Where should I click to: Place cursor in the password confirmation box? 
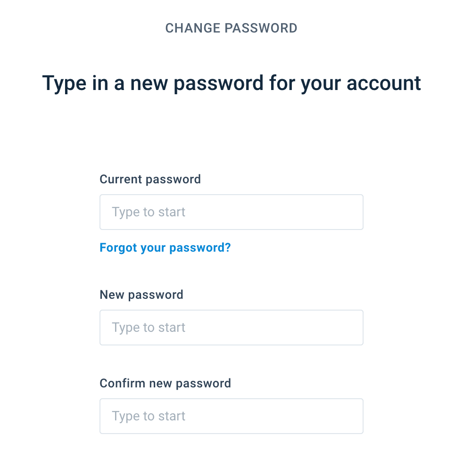pos(231,416)
